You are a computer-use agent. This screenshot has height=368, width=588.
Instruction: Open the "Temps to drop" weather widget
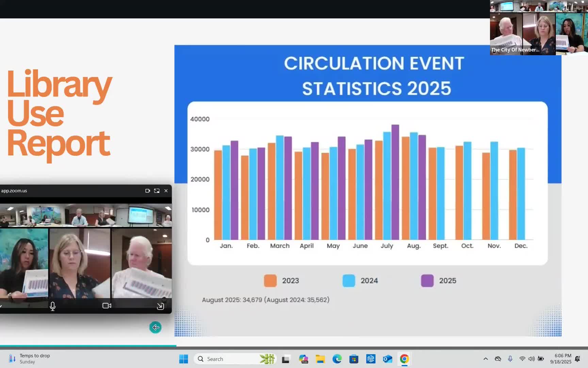click(x=30, y=359)
